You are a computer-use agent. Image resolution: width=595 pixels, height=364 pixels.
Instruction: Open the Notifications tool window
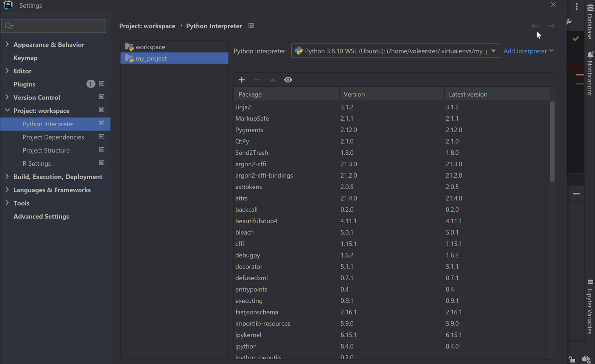[x=590, y=73]
